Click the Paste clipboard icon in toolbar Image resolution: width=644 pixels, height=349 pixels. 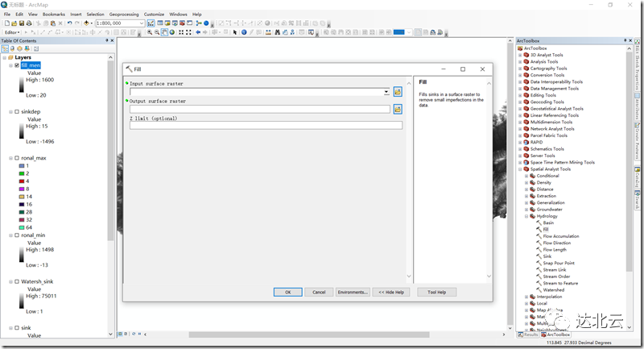(53, 23)
